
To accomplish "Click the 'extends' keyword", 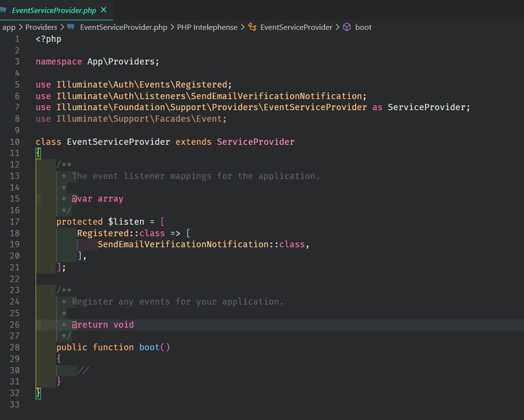I will [x=193, y=142].
